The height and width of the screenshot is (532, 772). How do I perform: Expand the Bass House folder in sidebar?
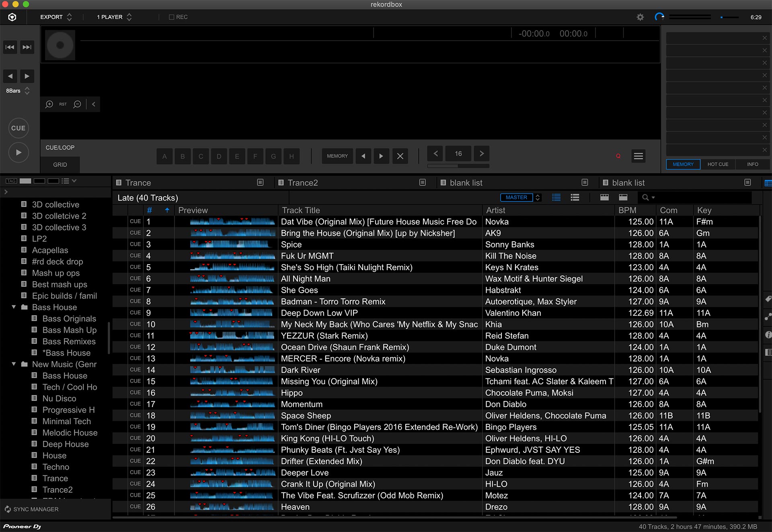click(x=13, y=307)
